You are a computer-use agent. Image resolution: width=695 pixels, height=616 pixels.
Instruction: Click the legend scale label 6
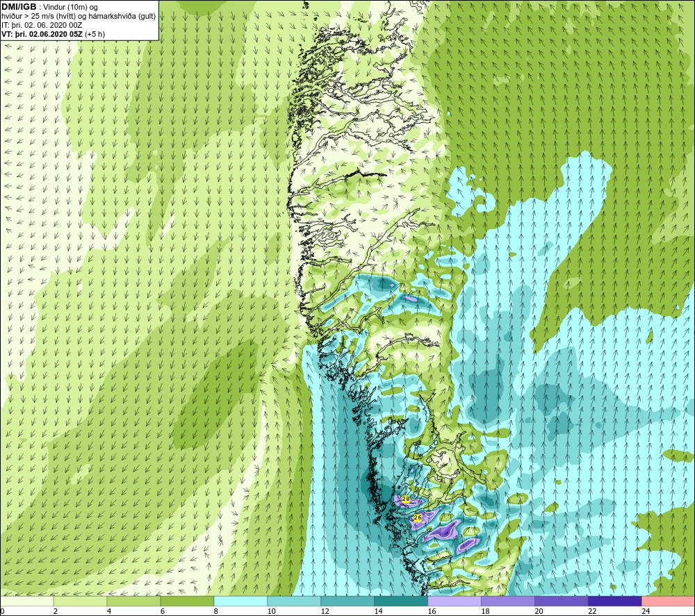(x=163, y=611)
